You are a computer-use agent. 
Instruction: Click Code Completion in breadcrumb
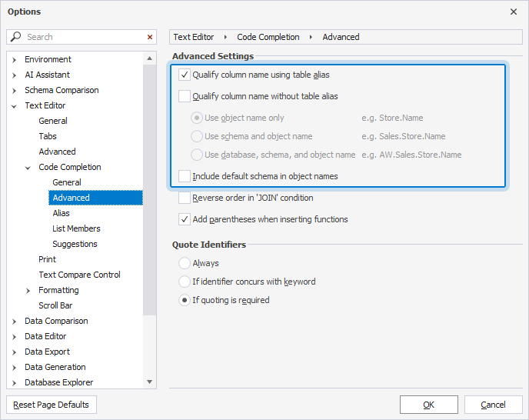pyautogui.click(x=268, y=37)
